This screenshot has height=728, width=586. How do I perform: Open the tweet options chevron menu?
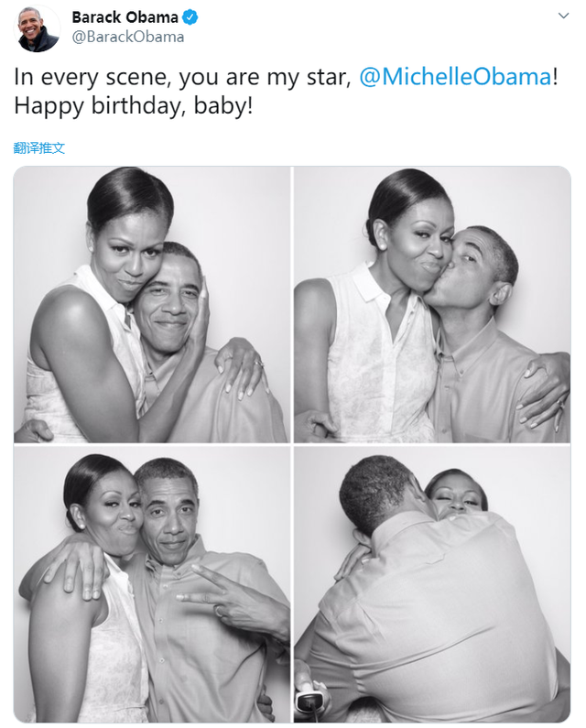tap(562, 17)
